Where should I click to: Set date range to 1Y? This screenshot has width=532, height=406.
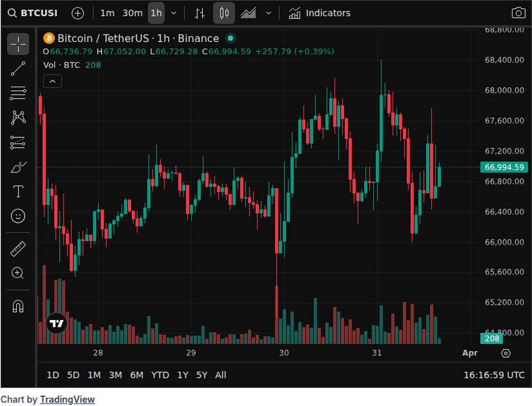183,375
